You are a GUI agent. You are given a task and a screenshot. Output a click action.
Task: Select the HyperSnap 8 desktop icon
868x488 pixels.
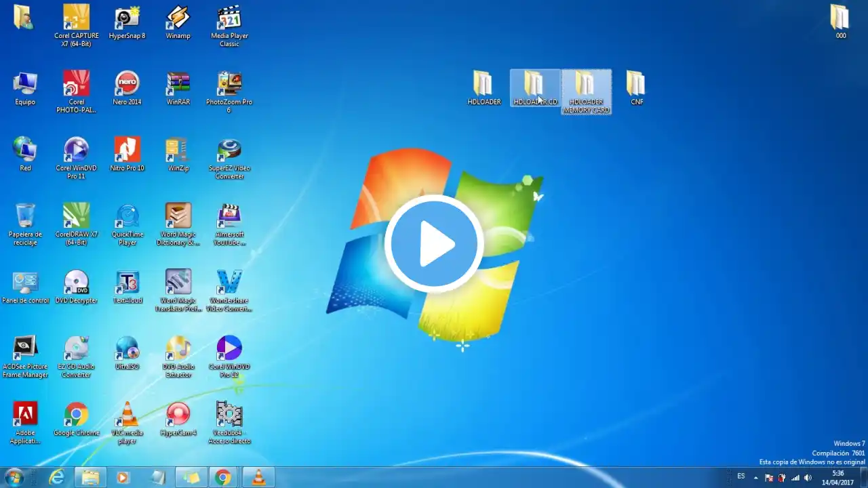[127, 22]
